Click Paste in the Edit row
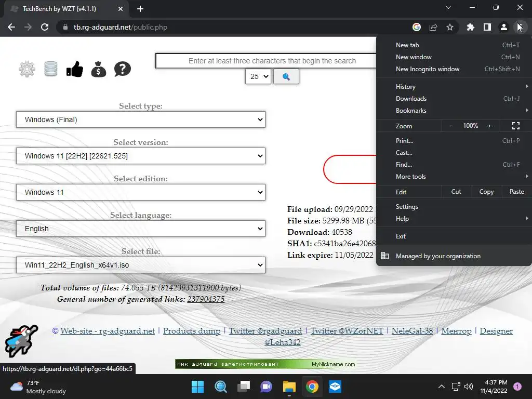The width and height of the screenshot is (532, 399). [x=517, y=192]
